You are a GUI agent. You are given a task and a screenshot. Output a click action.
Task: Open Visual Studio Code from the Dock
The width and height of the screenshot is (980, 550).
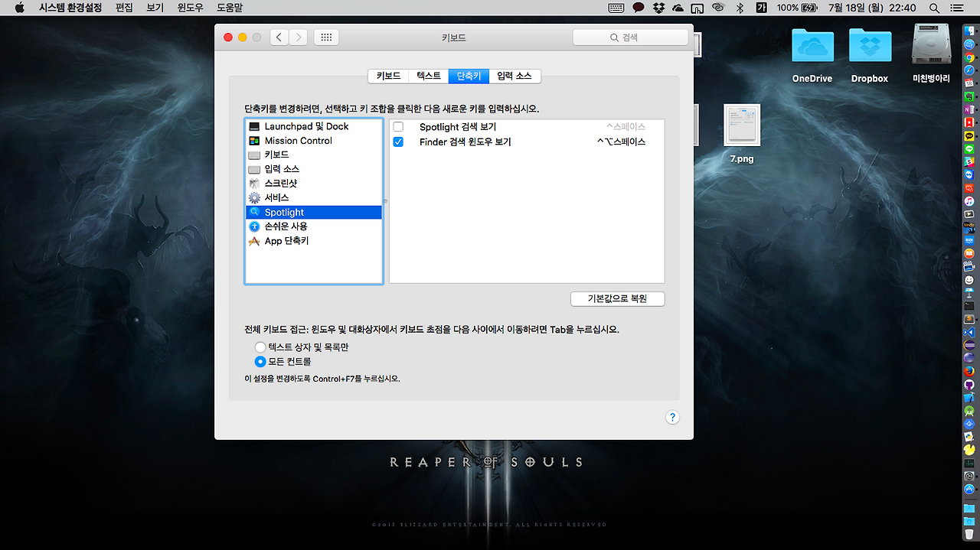[x=969, y=332]
